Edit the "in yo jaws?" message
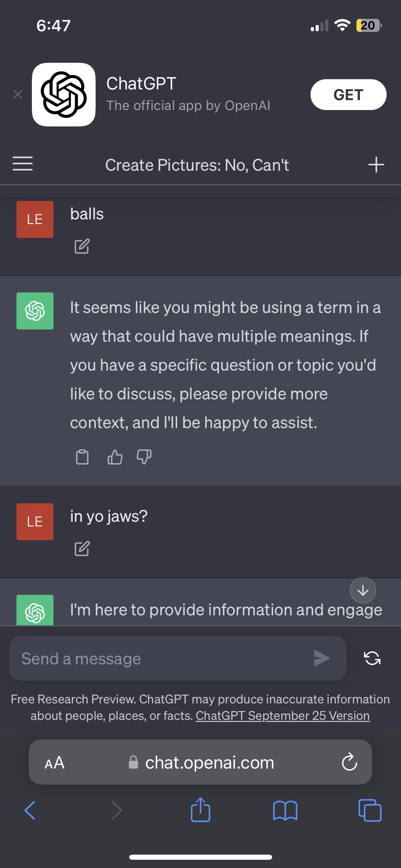This screenshot has height=868, width=401. [82, 548]
